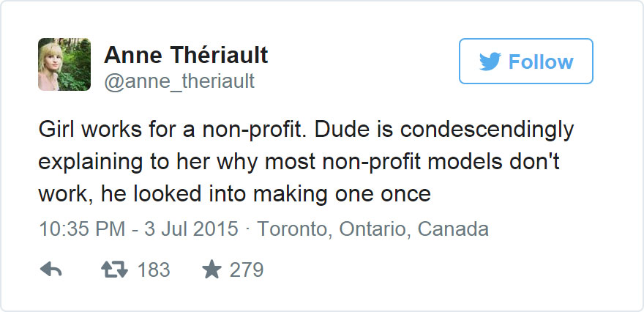Open the Anne Thériault display name link
The image size is (644, 312).
click(x=186, y=54)
